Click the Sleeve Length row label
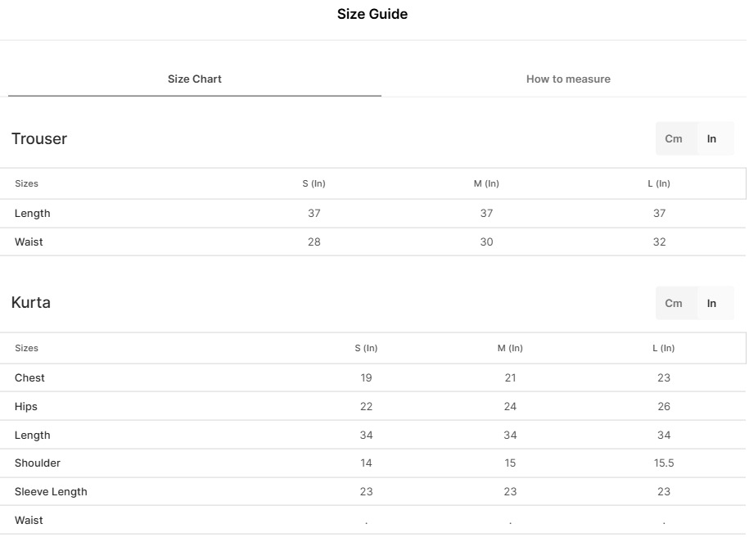Image resolution: width=749 pixels, height=560 pixels. click(x=51, y=492)
